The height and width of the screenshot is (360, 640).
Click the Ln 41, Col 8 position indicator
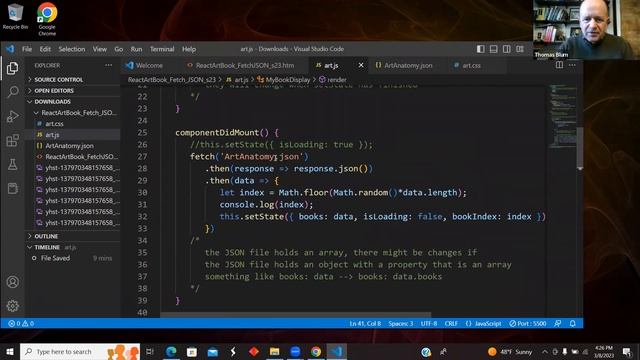point(365,324)
